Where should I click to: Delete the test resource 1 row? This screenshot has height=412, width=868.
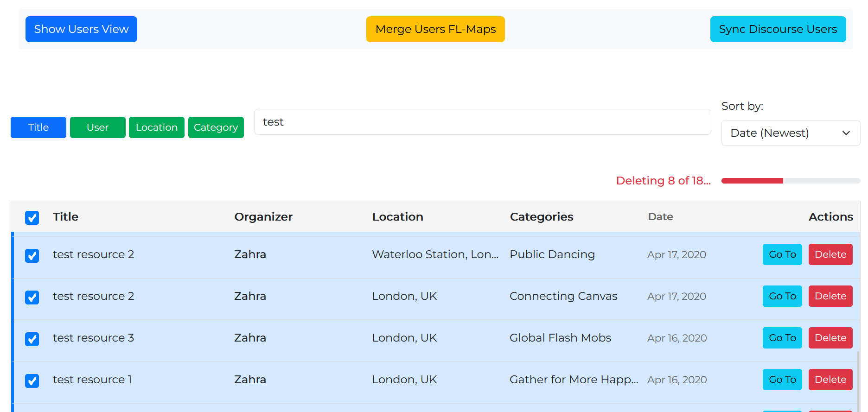click(x=830, y=380)
